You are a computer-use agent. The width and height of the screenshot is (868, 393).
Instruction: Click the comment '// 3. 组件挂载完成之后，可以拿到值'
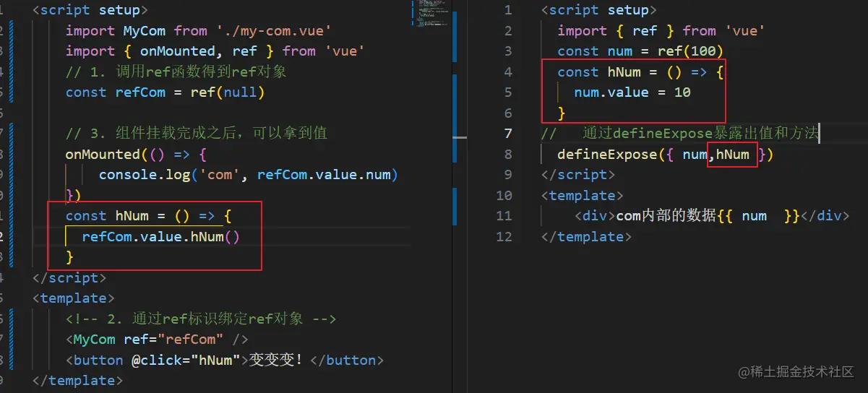[x=197, y=133]
